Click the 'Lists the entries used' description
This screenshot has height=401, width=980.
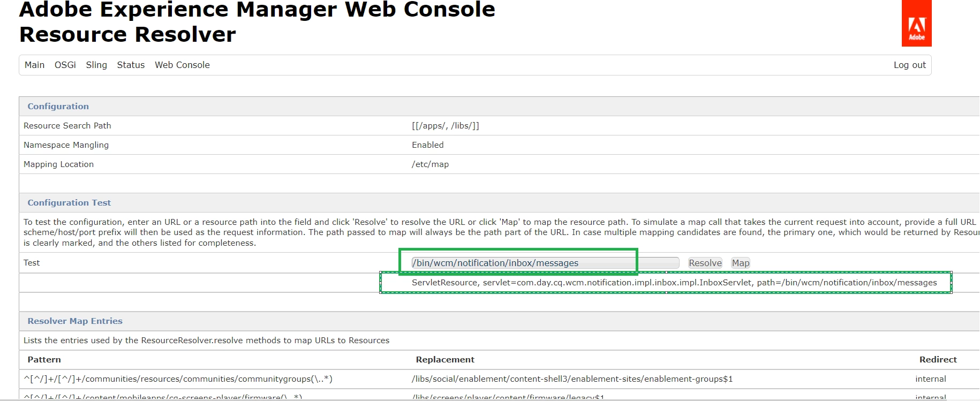coord(206,341)
